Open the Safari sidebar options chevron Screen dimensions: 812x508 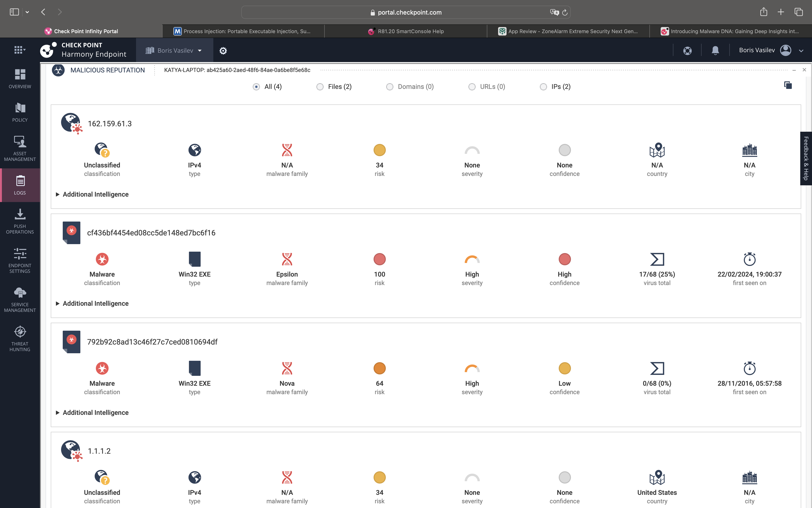pyautogui.click(x=27, y=12)
